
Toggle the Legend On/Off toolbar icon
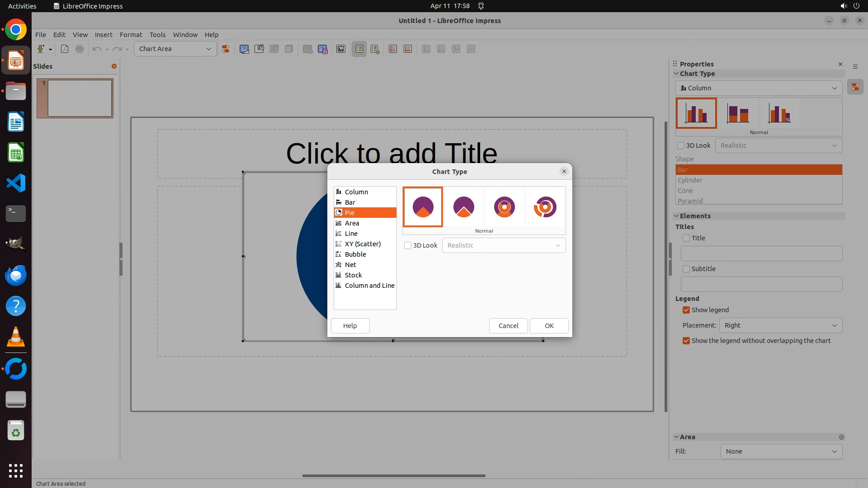(359, 49)
